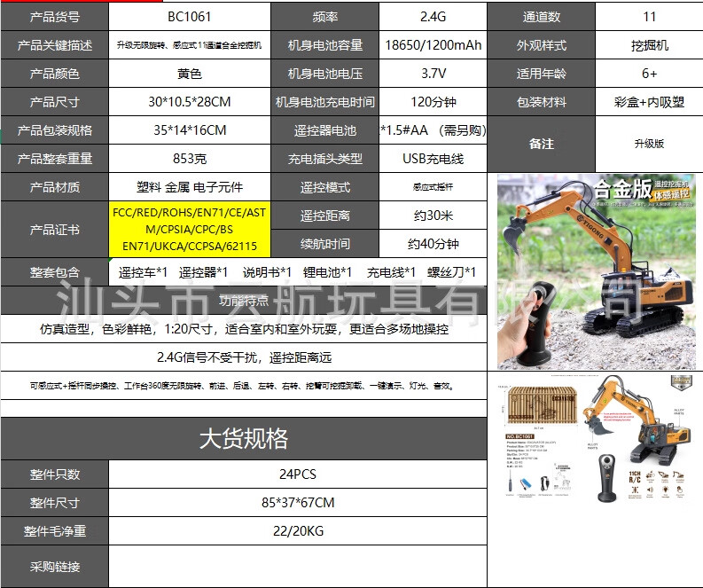Click the 功能特点 header row
Viewport: 703px width, 588px height.
pyautogui.click(x=244, y=300)
